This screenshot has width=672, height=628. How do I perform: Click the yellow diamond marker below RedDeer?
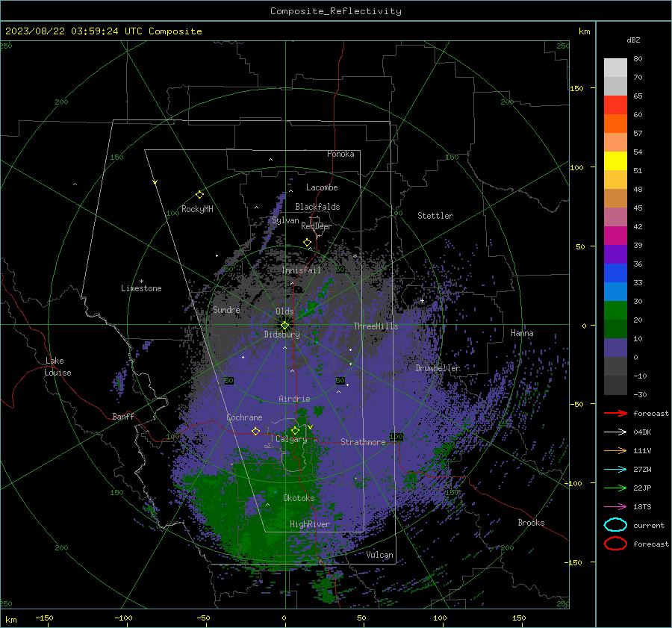(x=308, y=243)
